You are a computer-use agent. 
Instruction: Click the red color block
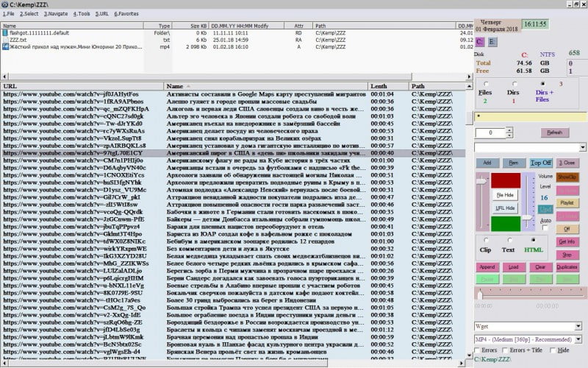[x=504, y=181]
